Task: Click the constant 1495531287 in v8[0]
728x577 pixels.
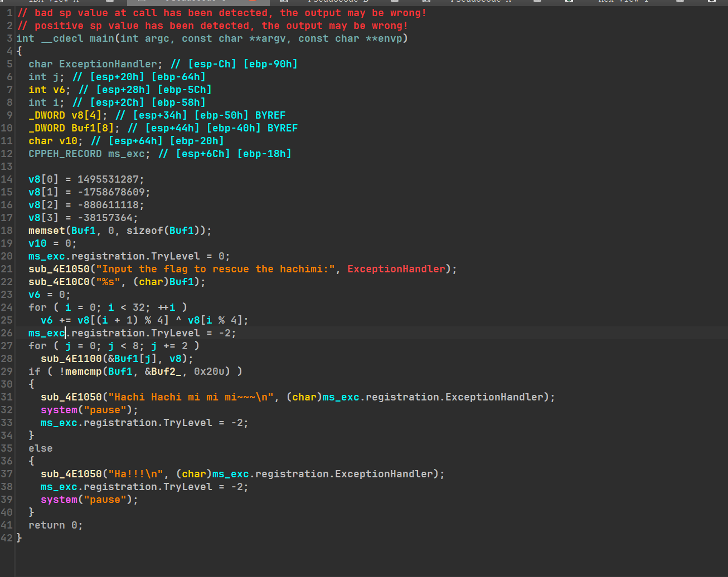Action: [110, 179]
